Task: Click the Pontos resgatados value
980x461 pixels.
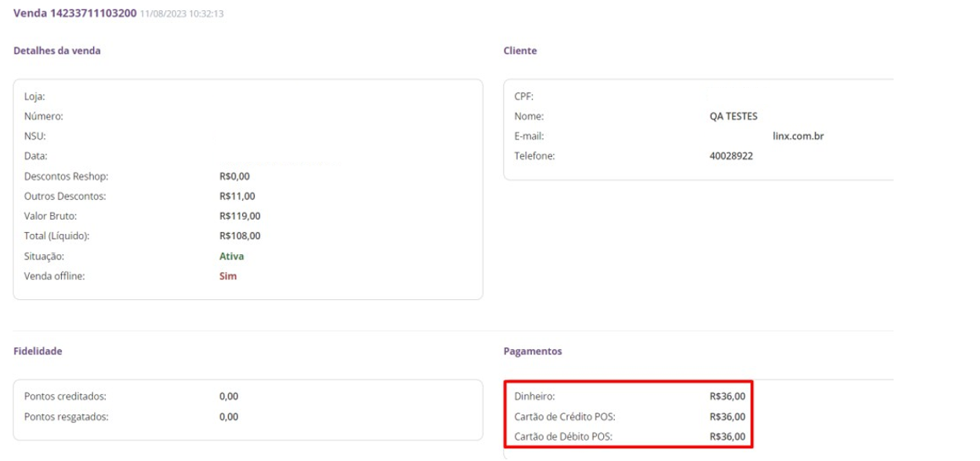Action: [x=228, y=417]
